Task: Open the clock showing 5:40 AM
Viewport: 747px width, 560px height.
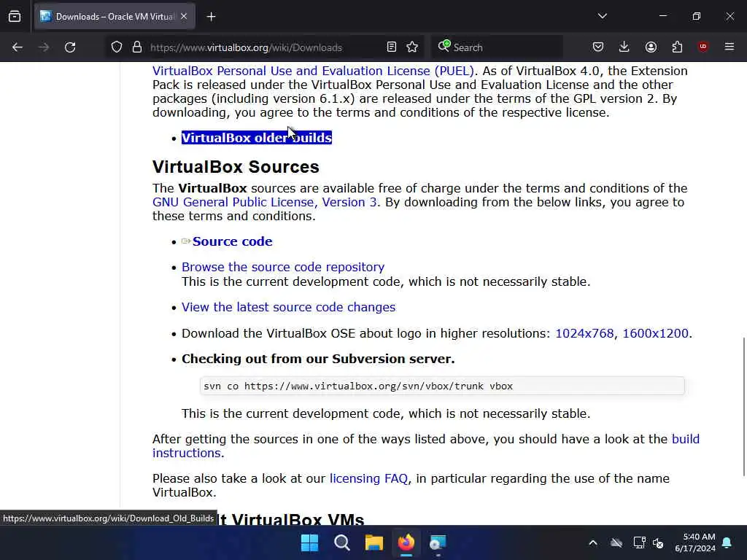Action: click(695, 542)
